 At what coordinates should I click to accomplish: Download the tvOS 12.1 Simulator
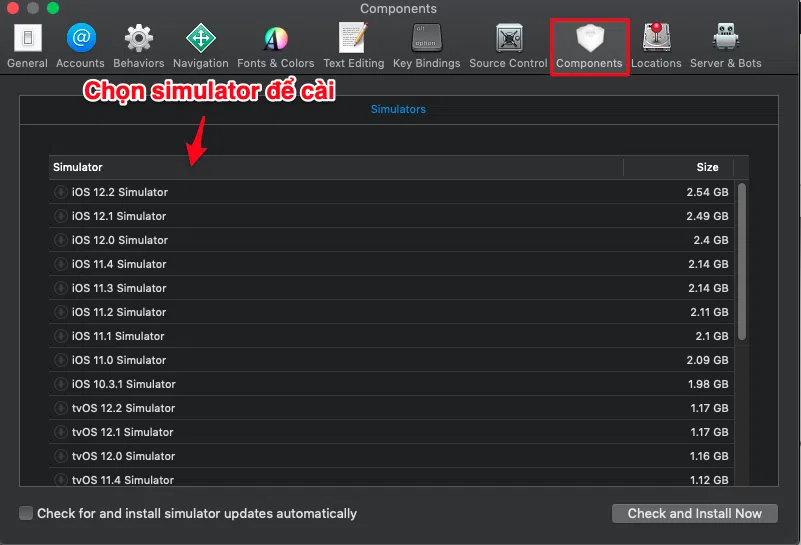(61, 432)
